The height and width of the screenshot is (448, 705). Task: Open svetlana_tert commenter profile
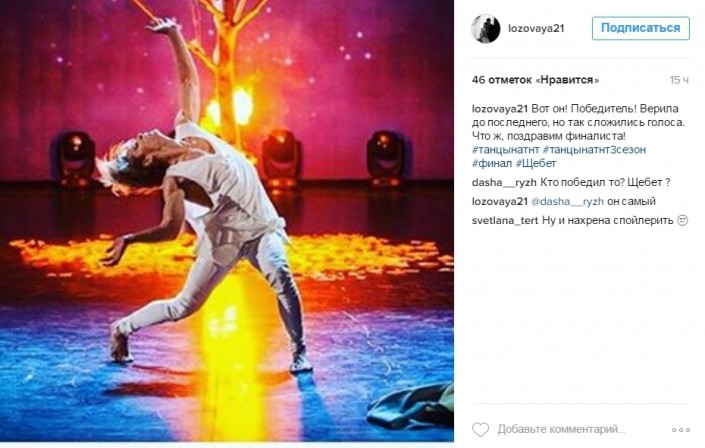coord(505,220)
